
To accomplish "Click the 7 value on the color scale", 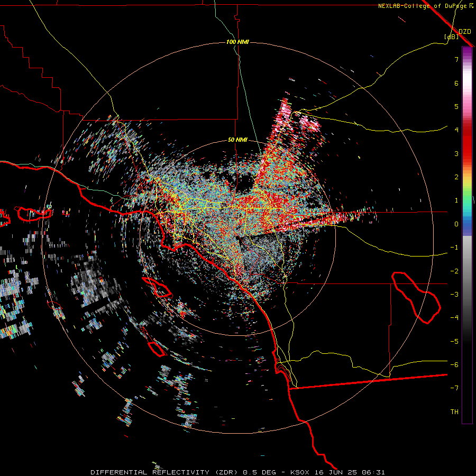I will [456, 59].
